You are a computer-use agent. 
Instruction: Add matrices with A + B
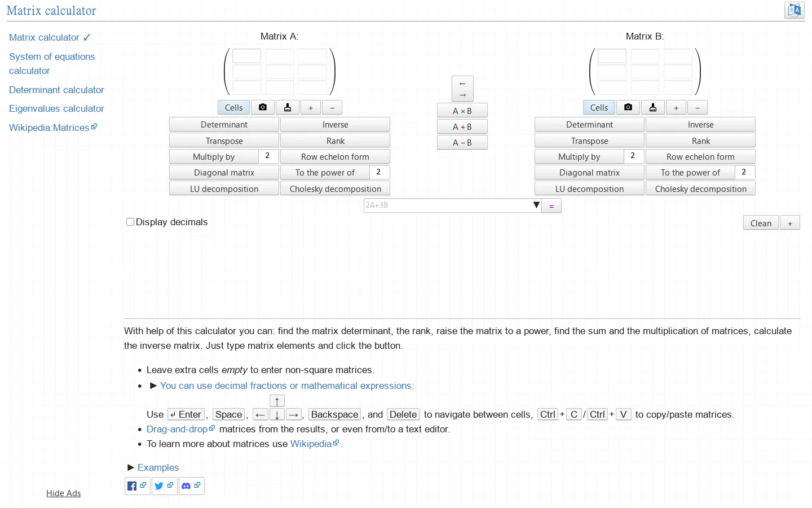(x=462, y=126)
